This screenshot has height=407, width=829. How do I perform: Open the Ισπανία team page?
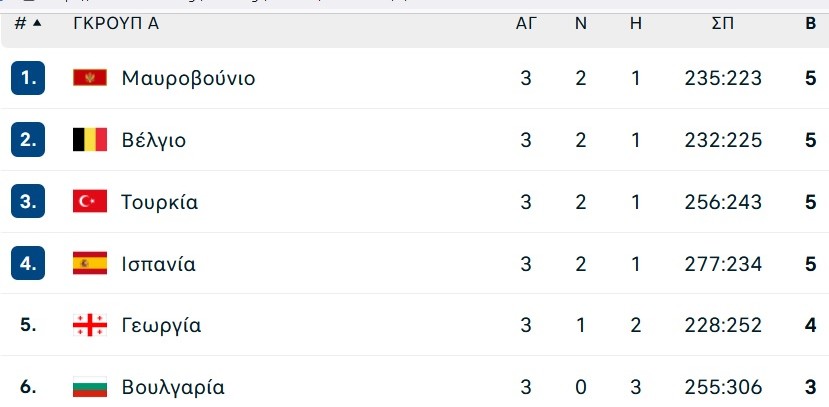159,264
